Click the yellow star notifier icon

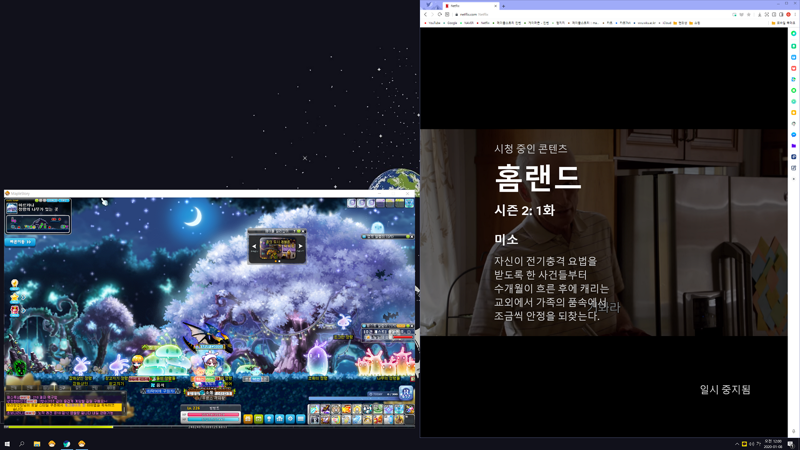coord(15,296)
